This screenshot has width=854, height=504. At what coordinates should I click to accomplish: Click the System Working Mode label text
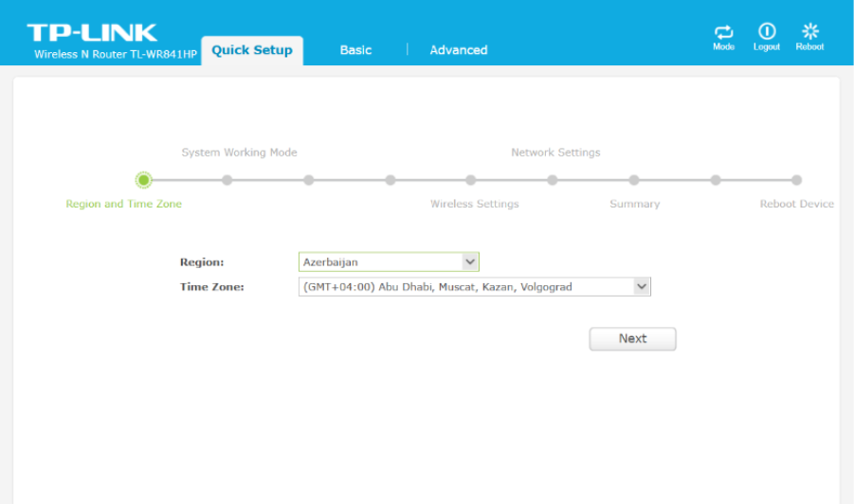(239, 153)
